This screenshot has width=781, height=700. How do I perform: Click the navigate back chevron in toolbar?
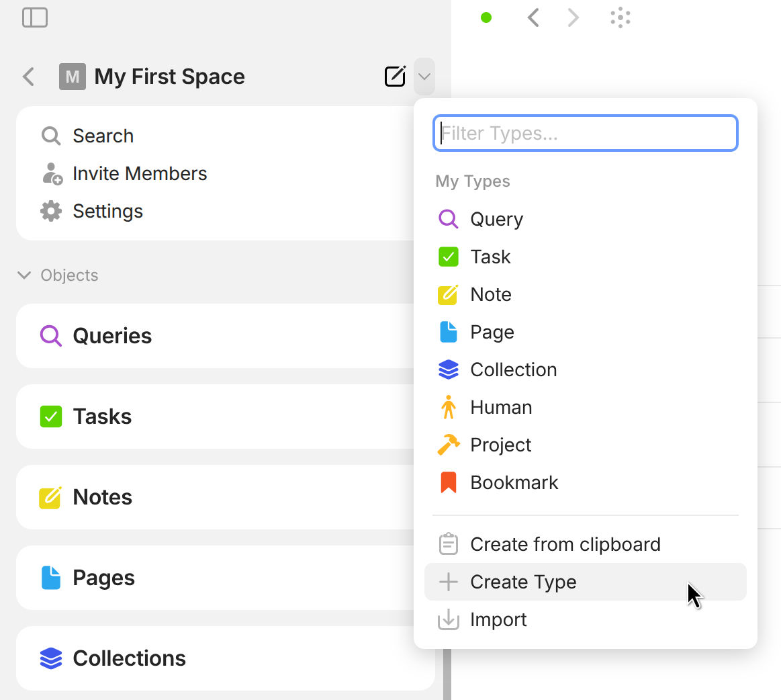(533, 17)
